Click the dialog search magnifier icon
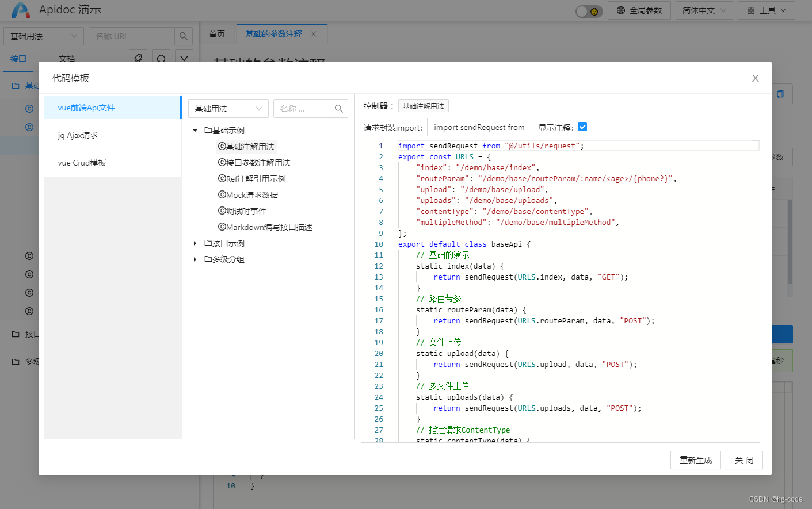 point(339,109)
